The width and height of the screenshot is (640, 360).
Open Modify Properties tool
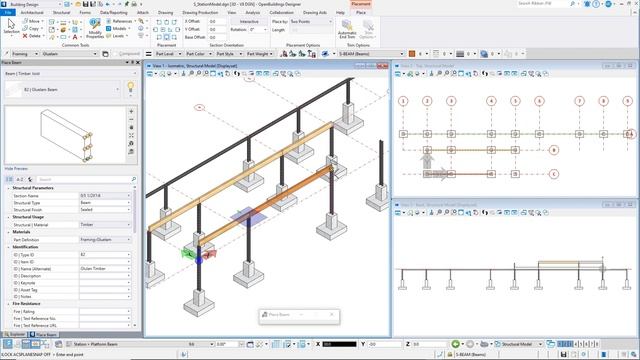coord(95,28)
